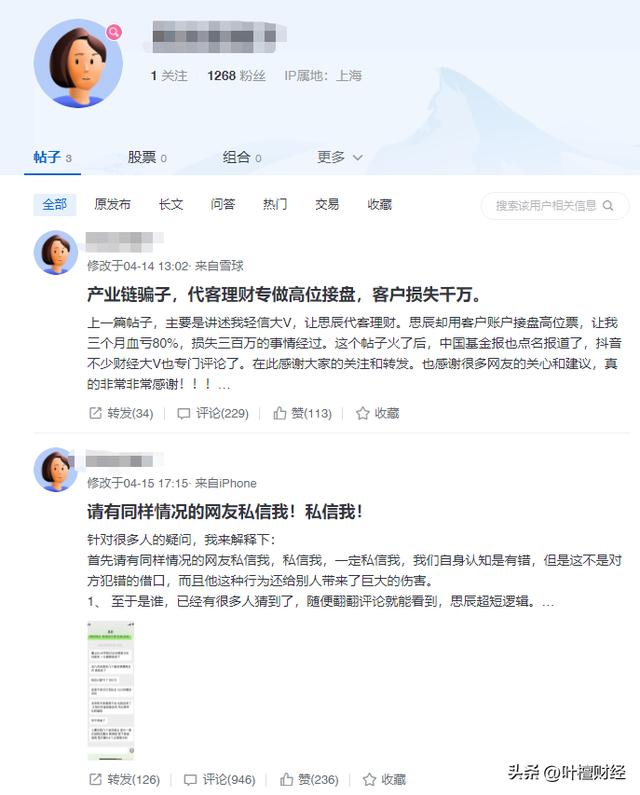Favorite the first post with star icon
The height and width of the screenshot is (795, 640).
coord(362,413)
